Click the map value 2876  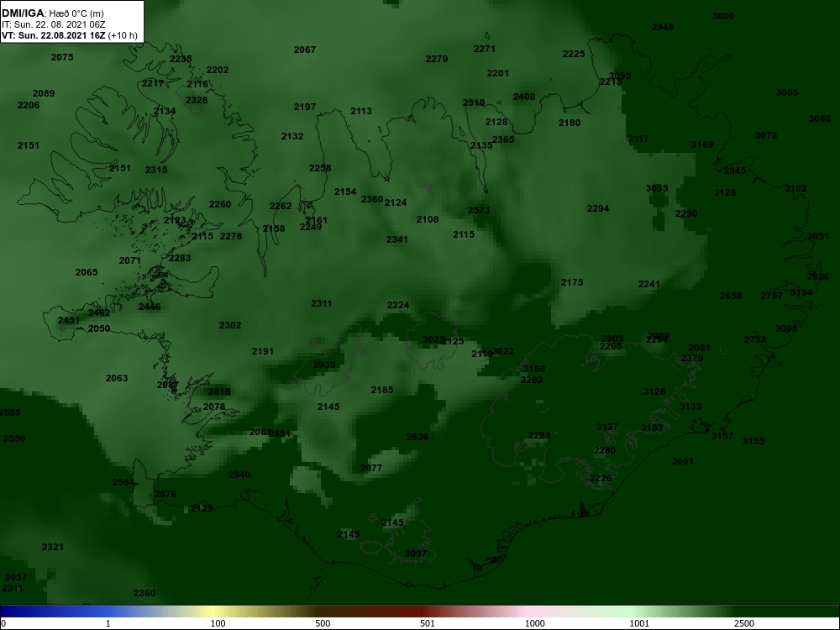coord(165,494)
